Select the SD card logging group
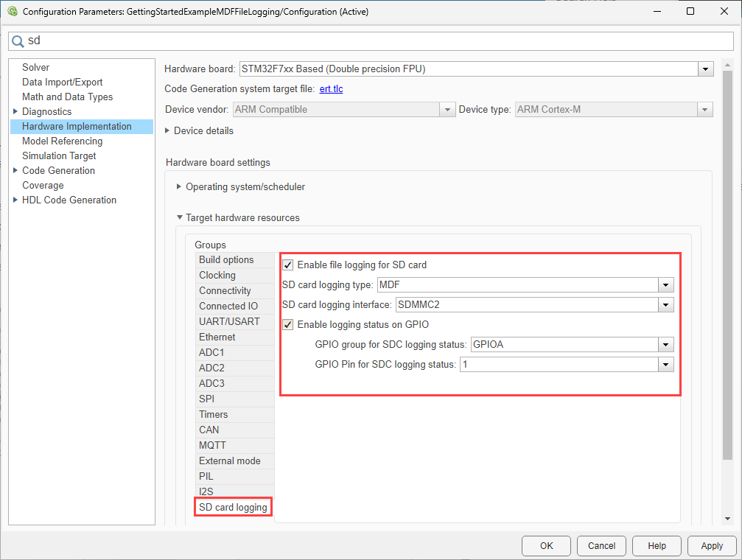Image resolution: width=742 pixels, height=560 pixels. point(233,507)
